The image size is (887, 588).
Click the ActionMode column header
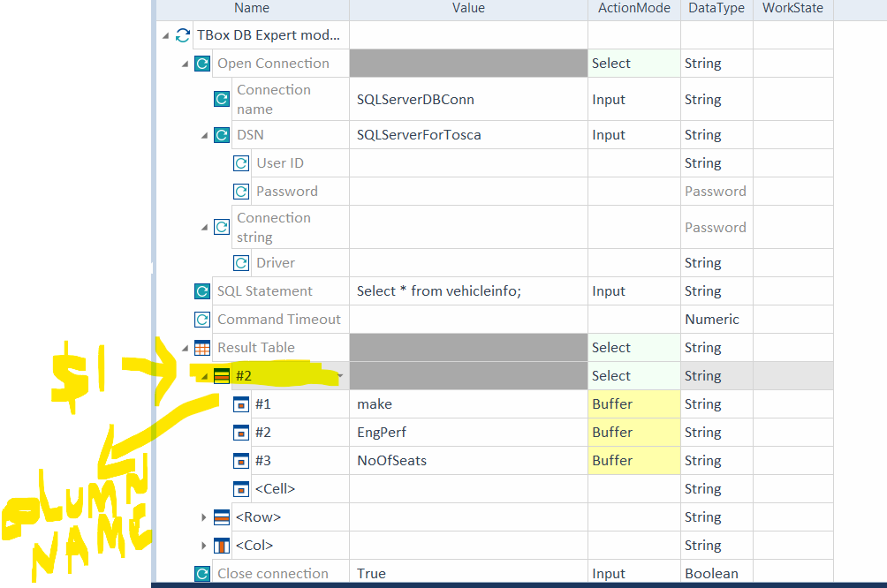(x=633, y=8)
